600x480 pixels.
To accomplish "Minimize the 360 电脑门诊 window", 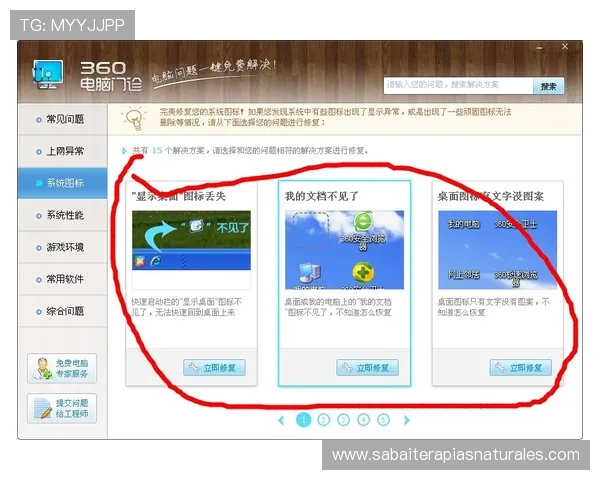I will pyautogui.click(x=540, y=47).
